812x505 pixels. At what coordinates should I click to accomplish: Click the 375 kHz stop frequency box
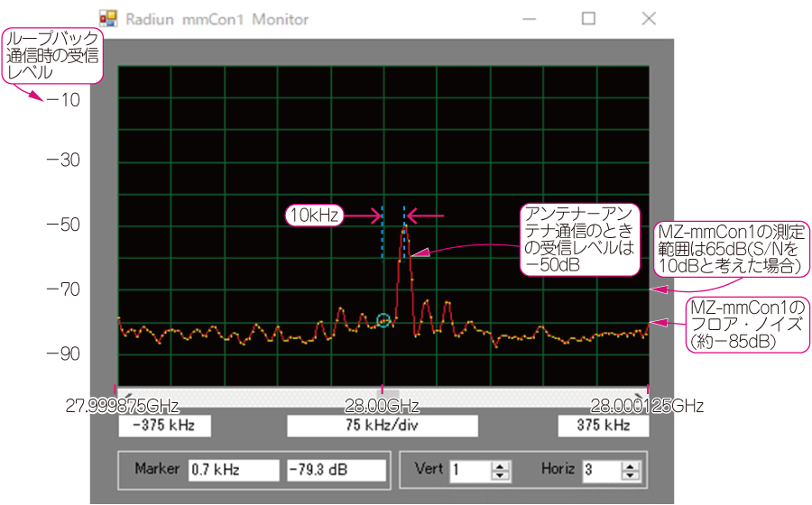point(603,426)
